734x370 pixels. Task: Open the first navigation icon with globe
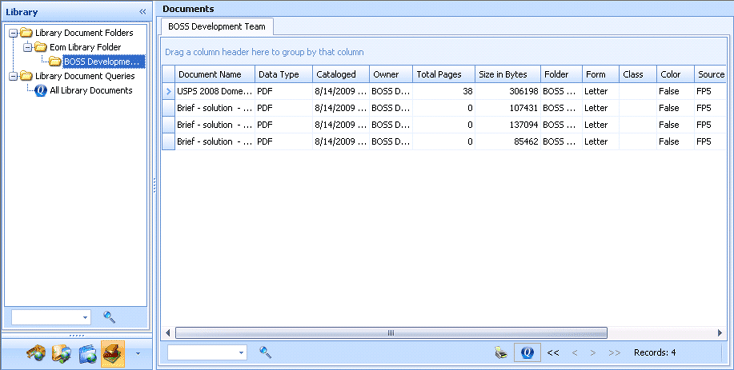pos(36,354)
